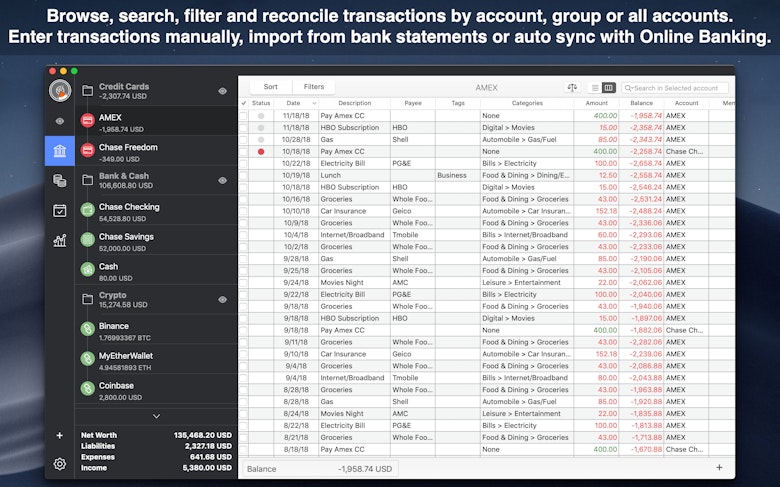This screenshot has width=780, height=487.
Task: Click the Balance -1,958.74 USD footer
Action: click(320, 469)
